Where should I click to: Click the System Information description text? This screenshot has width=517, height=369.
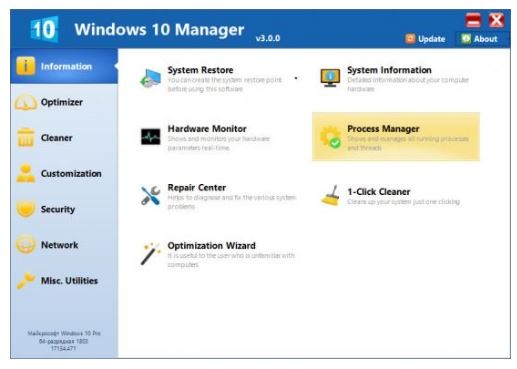tap(408, 84)
